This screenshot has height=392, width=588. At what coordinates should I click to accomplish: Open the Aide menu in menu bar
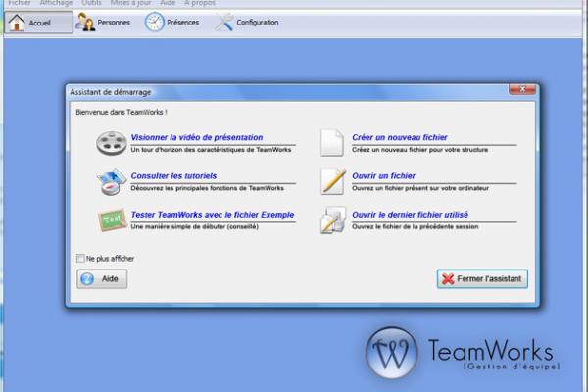pyautogui.click(x=168, y=3)
